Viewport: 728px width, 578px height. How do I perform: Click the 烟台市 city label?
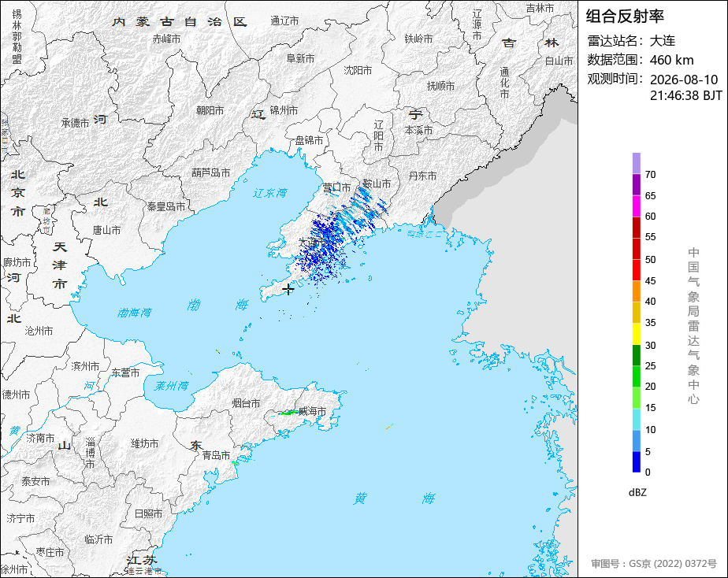246,403
